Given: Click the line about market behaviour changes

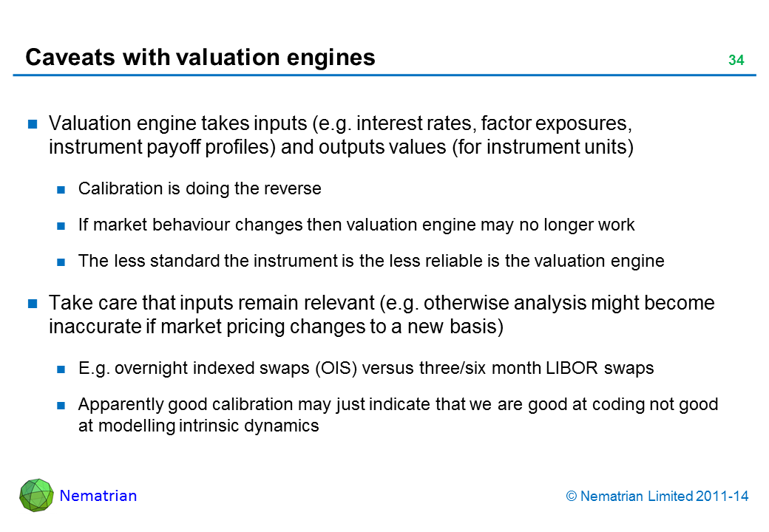Looking at the screenshot, I should pyautogui.click(x=356, y=225).
